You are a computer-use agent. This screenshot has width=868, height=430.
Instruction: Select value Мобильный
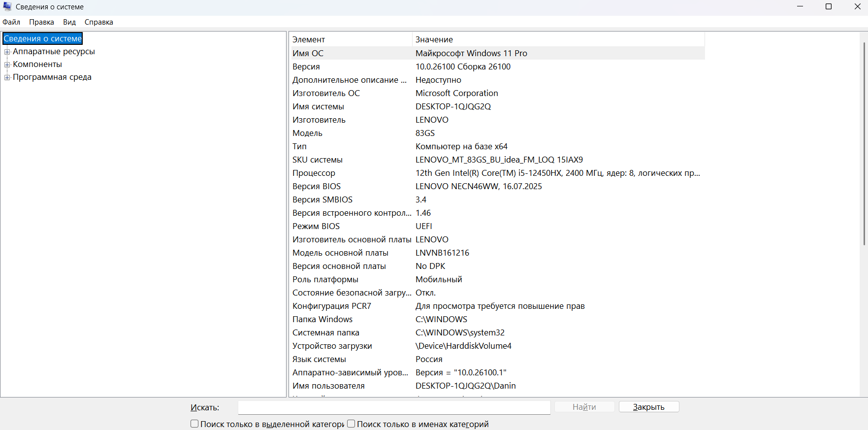(x=439, y=279)
